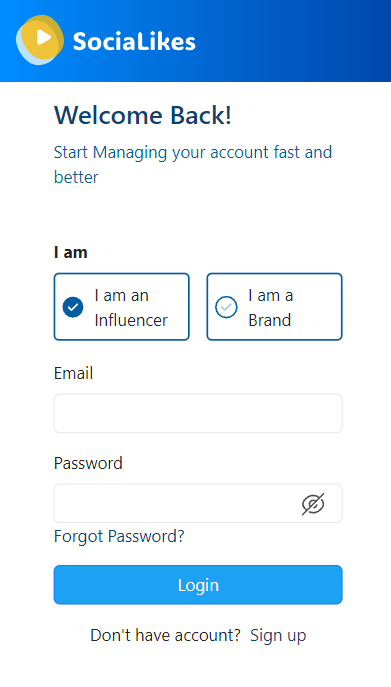
Task: Click the yellow play-button logo icon
Action: (40, 39)
